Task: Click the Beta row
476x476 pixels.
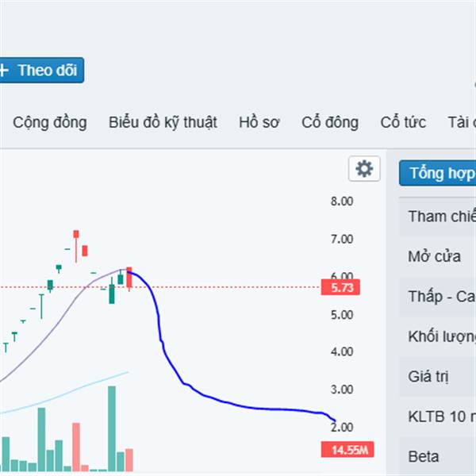Action: click(x=437, y=456)
